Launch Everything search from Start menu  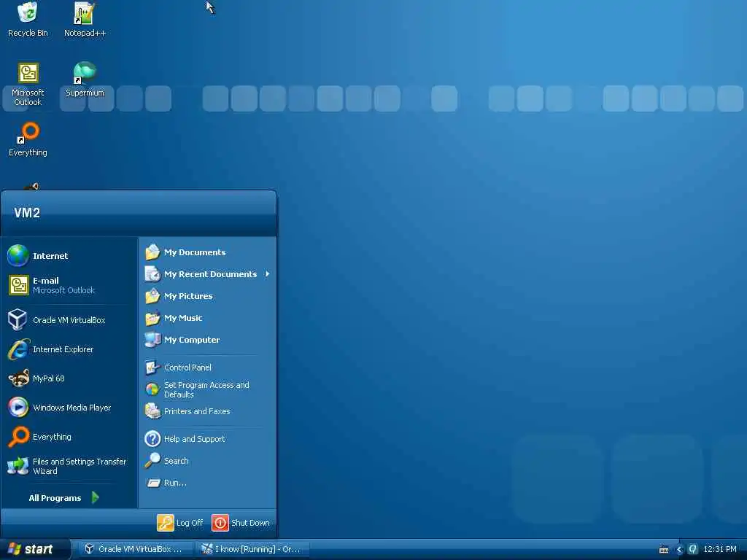pyautogui.click(x=69, y=437)
